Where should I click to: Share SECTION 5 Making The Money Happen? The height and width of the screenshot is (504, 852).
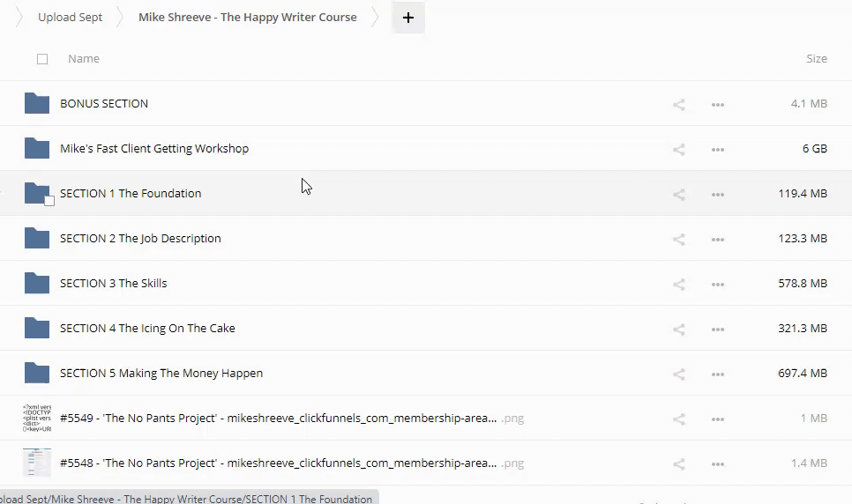(678, 374)
